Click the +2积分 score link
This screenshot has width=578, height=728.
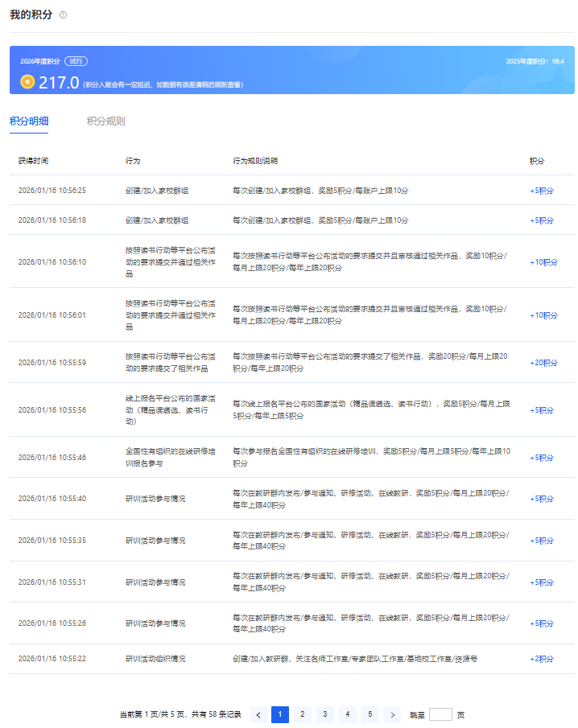(541, 659)
